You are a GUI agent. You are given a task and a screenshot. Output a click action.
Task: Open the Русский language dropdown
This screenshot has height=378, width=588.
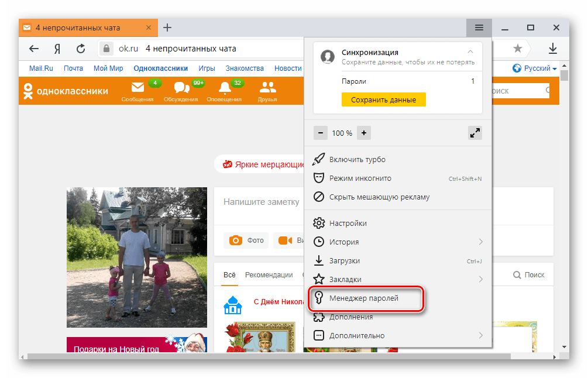pos(535,68)
